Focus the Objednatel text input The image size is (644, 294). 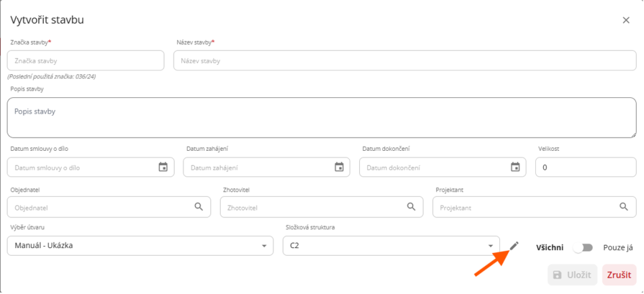click(101, 207)
